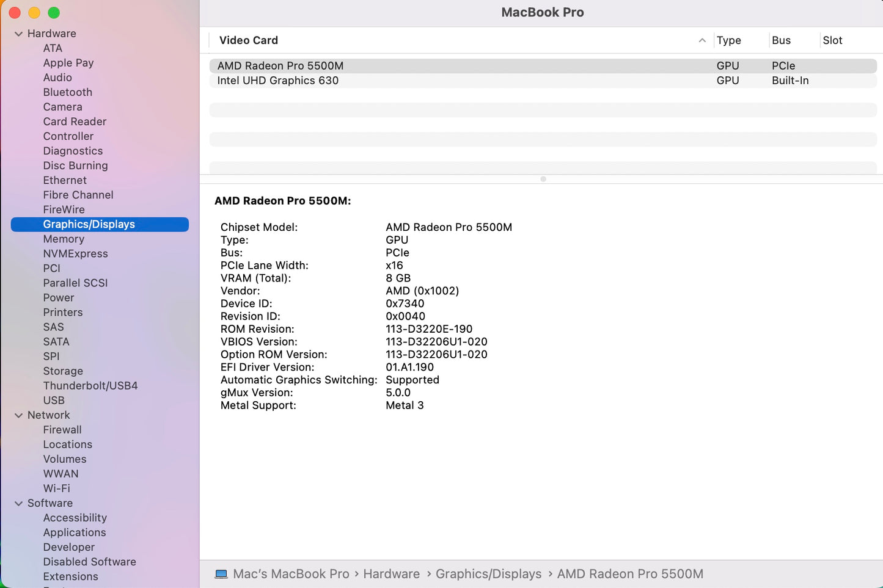The image size is (883, 588).
Task: Select the Applications software entry
Action: (74, 532)
